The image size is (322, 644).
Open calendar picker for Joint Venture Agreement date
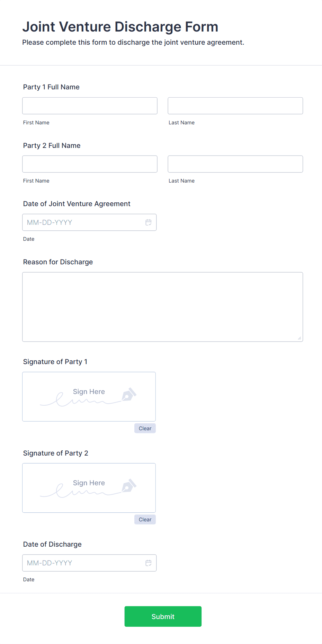(149, 222)
